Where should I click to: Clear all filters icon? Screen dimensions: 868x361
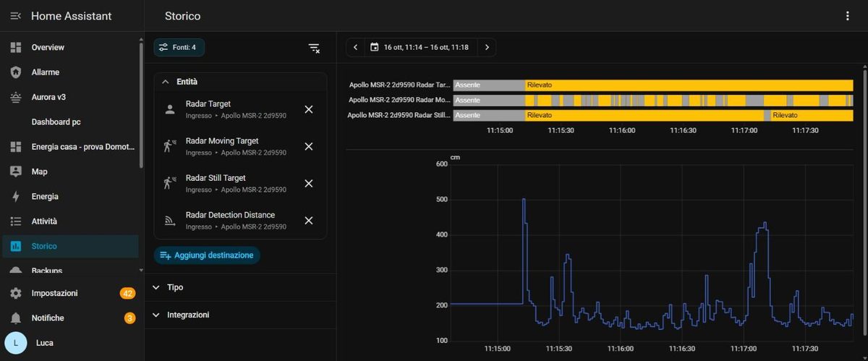tap(314, 48)
